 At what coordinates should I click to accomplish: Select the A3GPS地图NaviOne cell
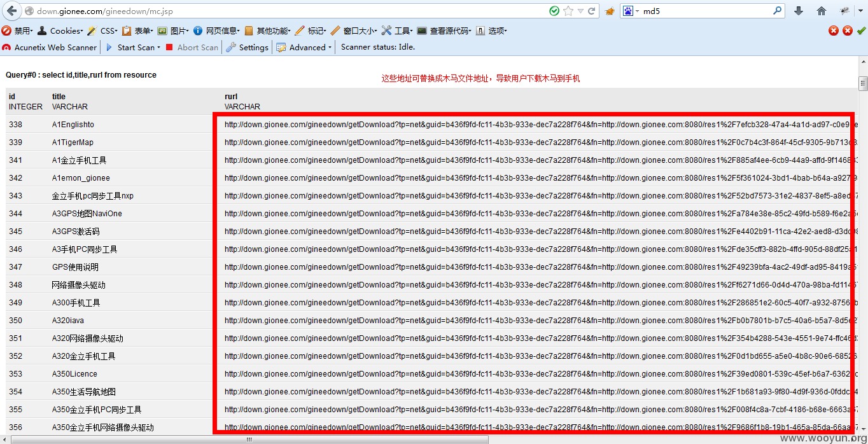(x=87, y=214)
